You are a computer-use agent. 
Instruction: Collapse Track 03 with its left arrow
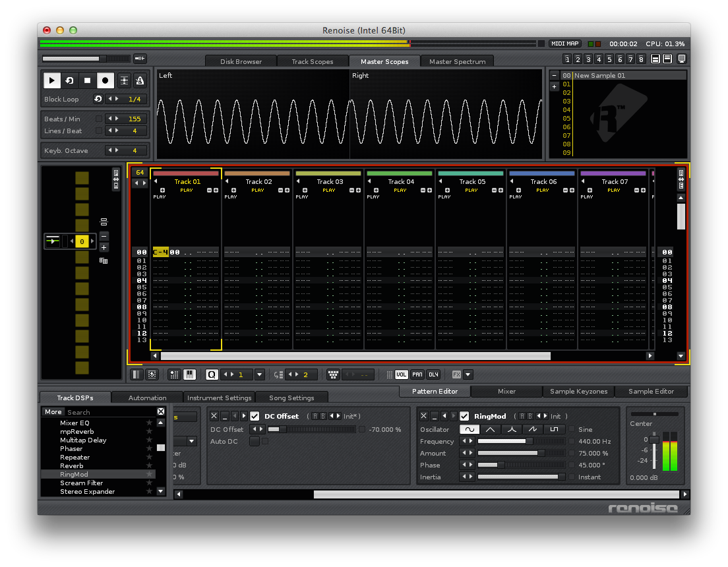[x=299, y=181]
